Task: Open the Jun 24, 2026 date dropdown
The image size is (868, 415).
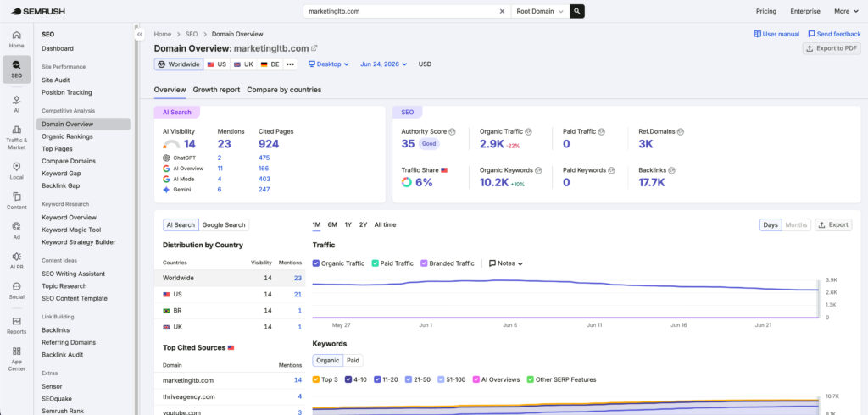Action: coord(384,64)
